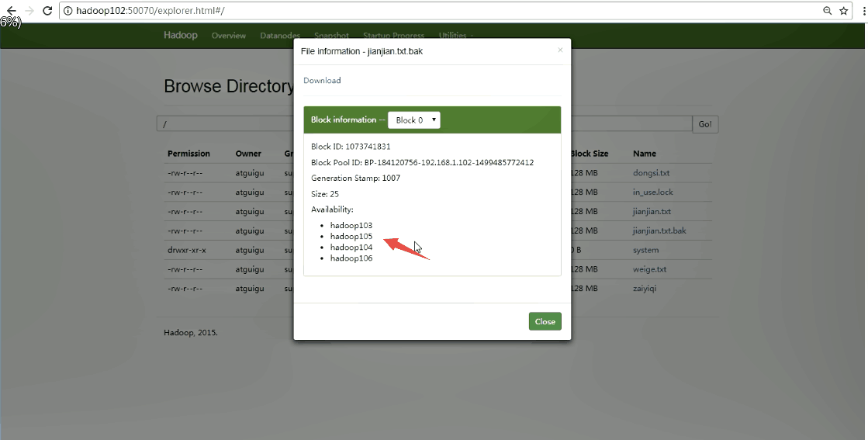Image resolution: width=868 pixels, height=440 pixels.
Task: Click Generation Stamp: 1007 text
Action: [355, 178]
